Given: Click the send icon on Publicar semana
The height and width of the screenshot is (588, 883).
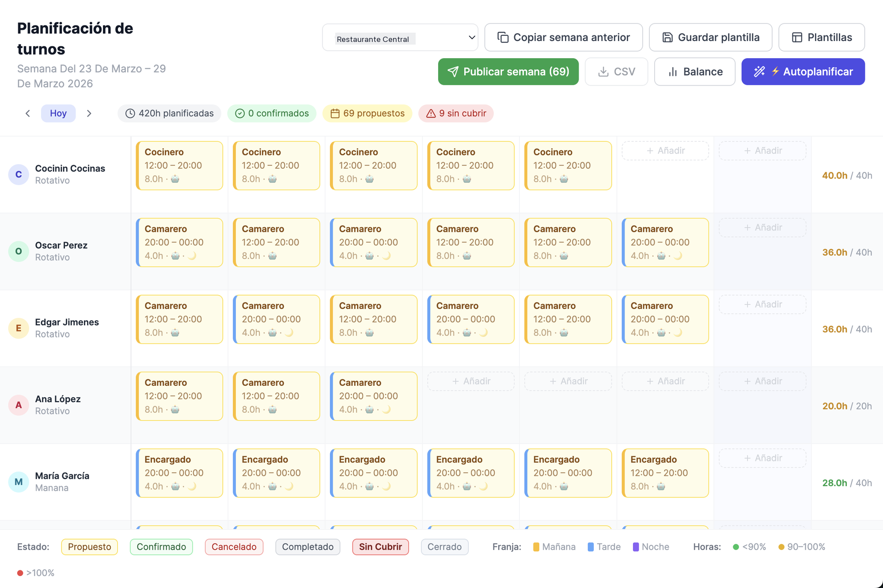Looking at the screenshot, I should point(454,72).
